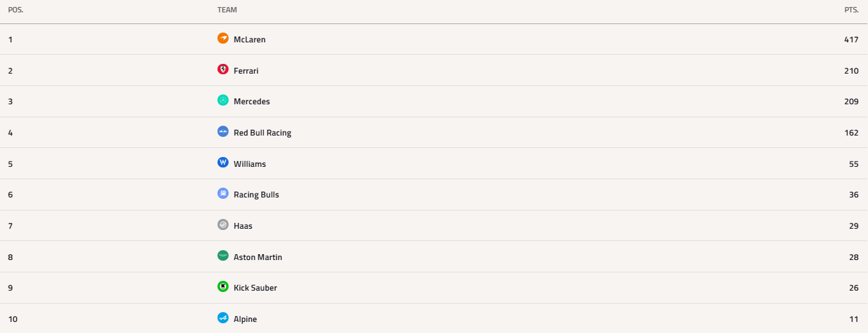
Task: Open the Red Bull Racing team link
Action: click(x=262, y=133)
